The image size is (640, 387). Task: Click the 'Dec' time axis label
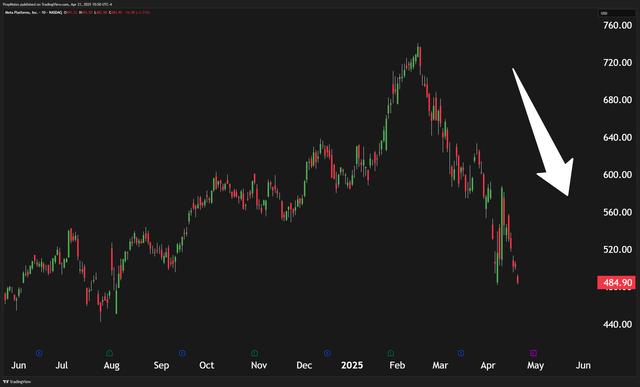(304, 365)
